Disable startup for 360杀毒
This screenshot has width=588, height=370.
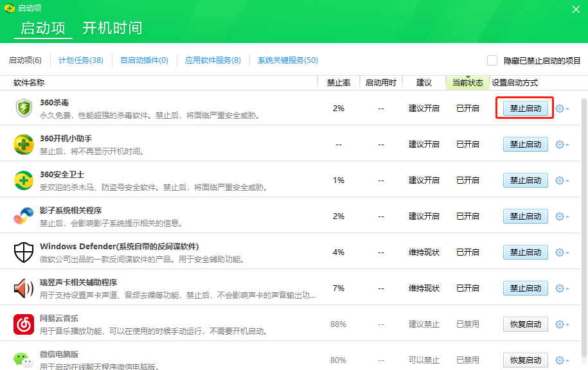(526, 109)
